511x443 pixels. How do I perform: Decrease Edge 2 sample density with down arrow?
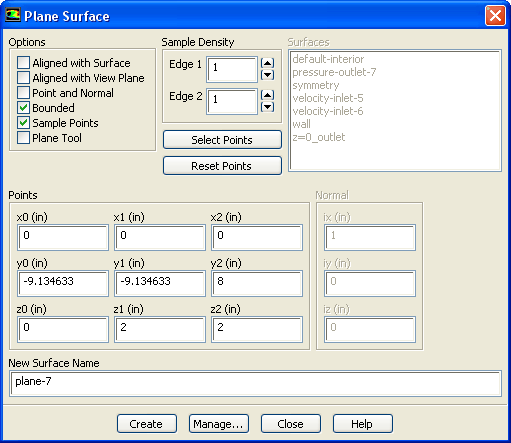(x=267, y=107)
